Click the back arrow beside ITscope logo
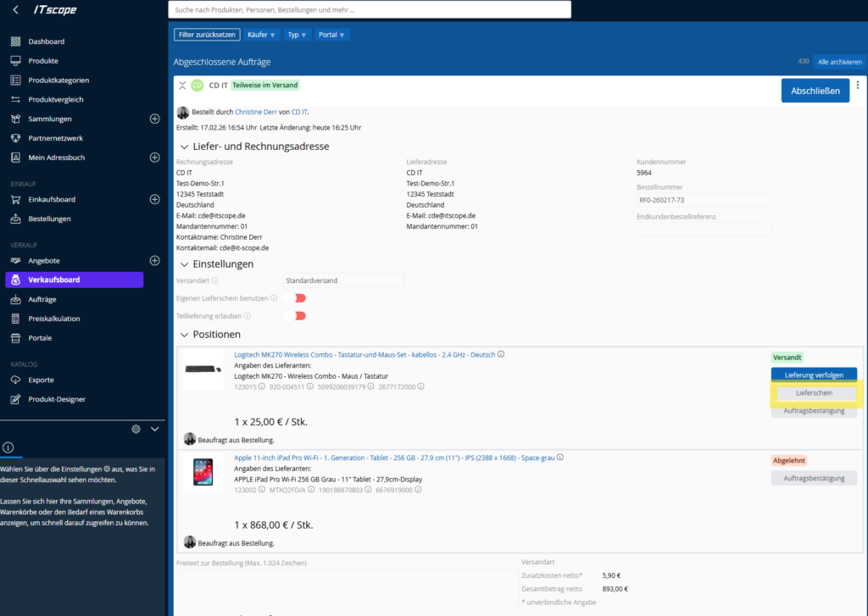The width and height of the screenshot is (868, 616). [16, 10]
